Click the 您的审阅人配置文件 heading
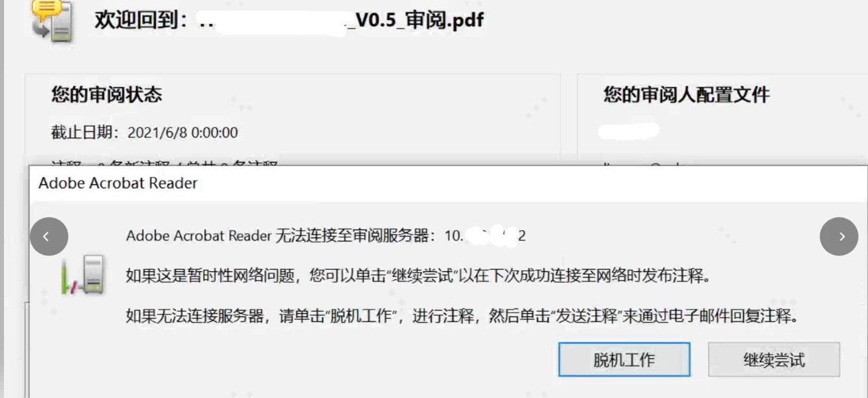The width and height of the screenshot is (868, 398). point(686,94)
